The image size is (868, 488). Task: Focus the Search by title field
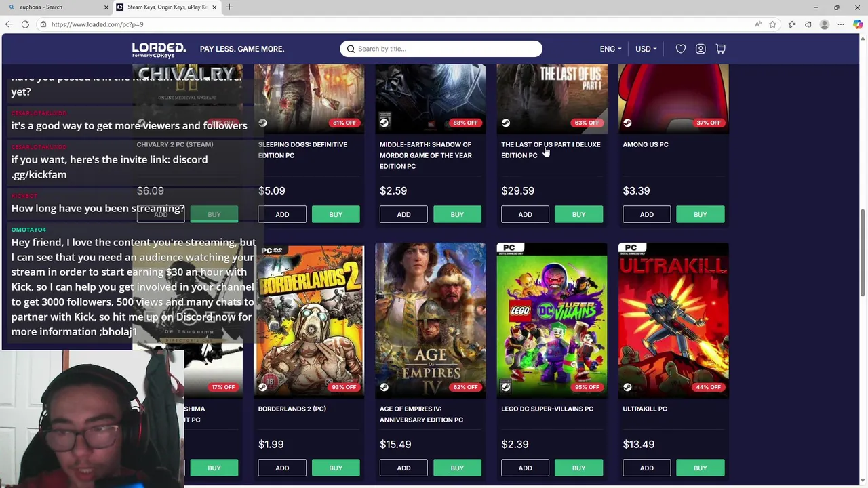coord(441,49)
